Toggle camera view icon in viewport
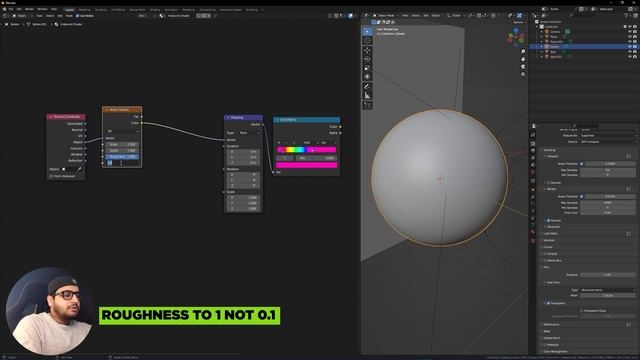This screenshot has width=640, height=360. 523,67
